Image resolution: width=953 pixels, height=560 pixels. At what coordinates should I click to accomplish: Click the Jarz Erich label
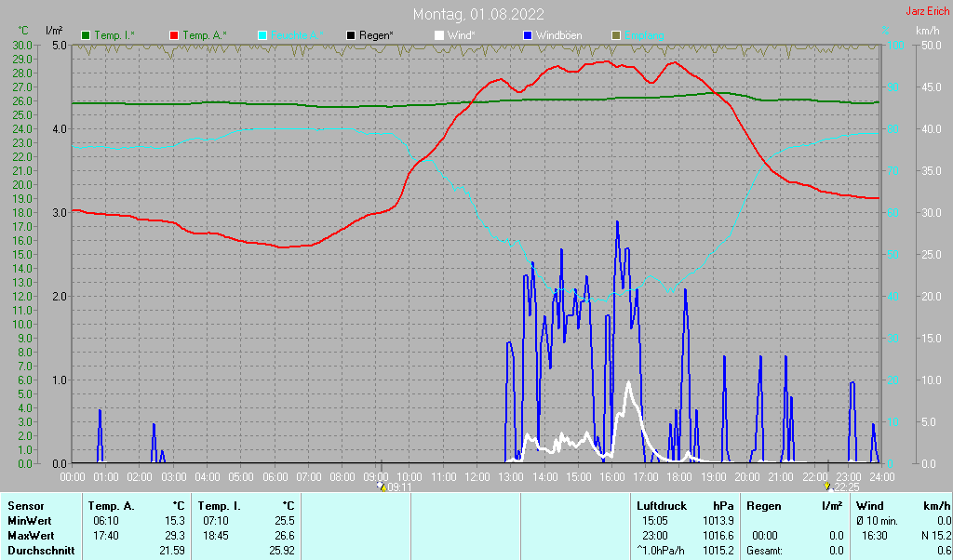(927, 11)
